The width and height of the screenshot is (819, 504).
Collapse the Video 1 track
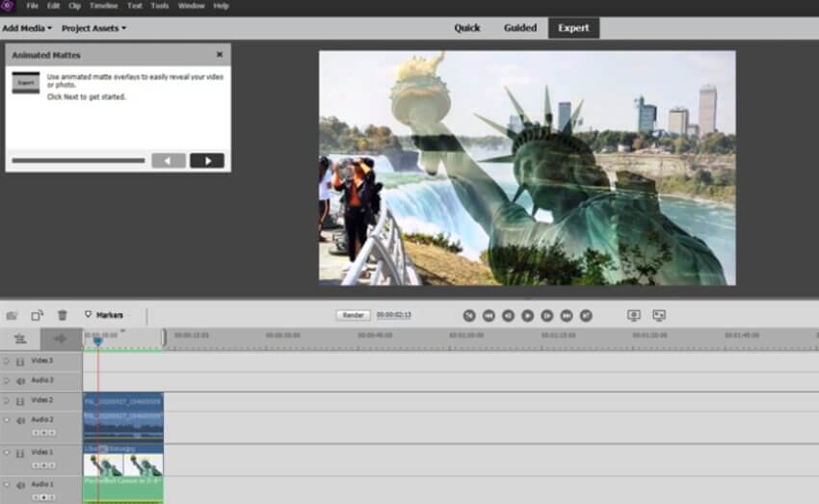point(7,452)
